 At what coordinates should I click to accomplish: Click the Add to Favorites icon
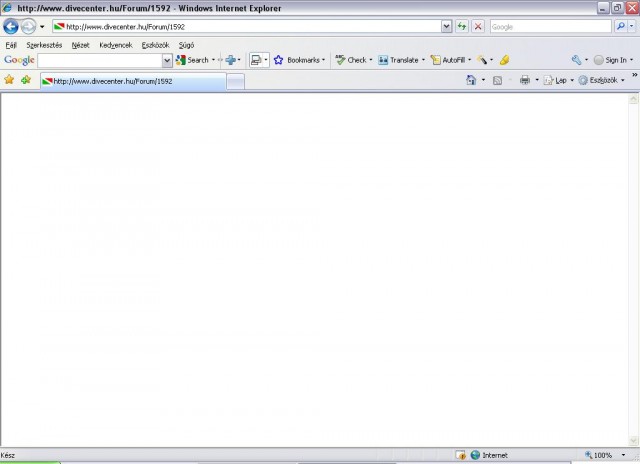[25, 80]
